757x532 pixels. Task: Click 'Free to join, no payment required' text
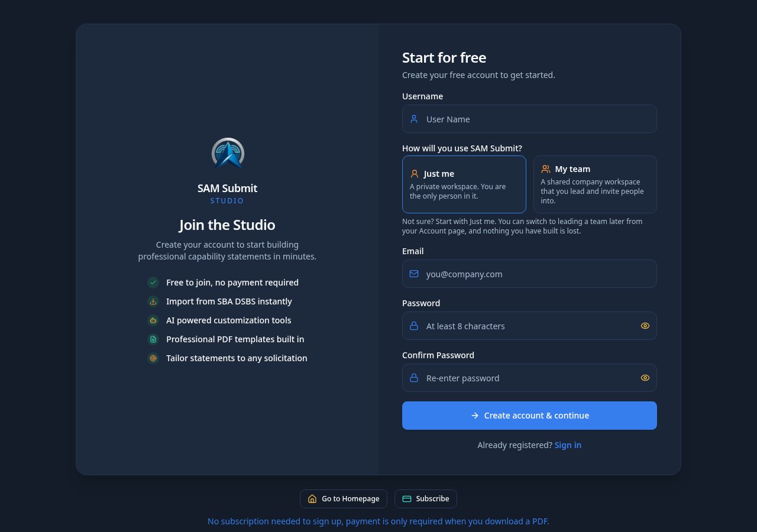tap(232, 283)
